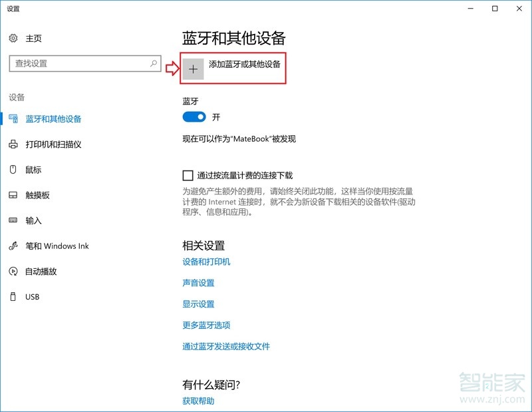The width and height of the screenshot is (532, 412).
Task: 选择输入设置的键盘图标
Action: pos(12,220)
